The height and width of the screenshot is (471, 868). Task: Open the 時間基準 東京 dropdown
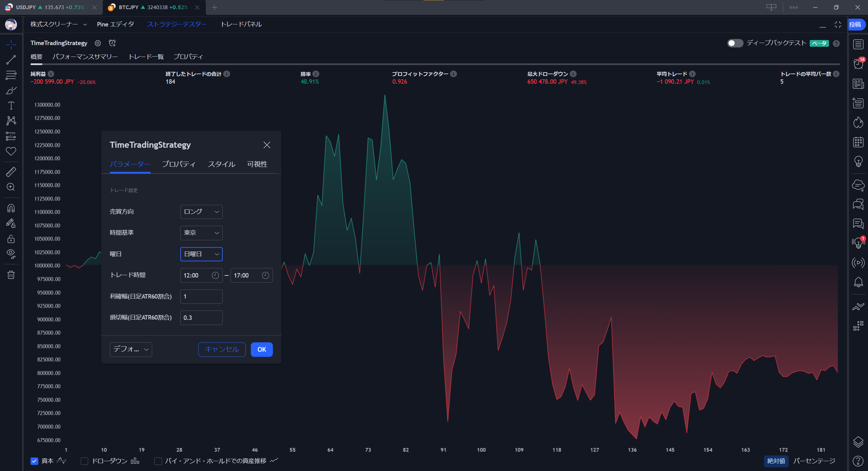[x=201, y=233]
